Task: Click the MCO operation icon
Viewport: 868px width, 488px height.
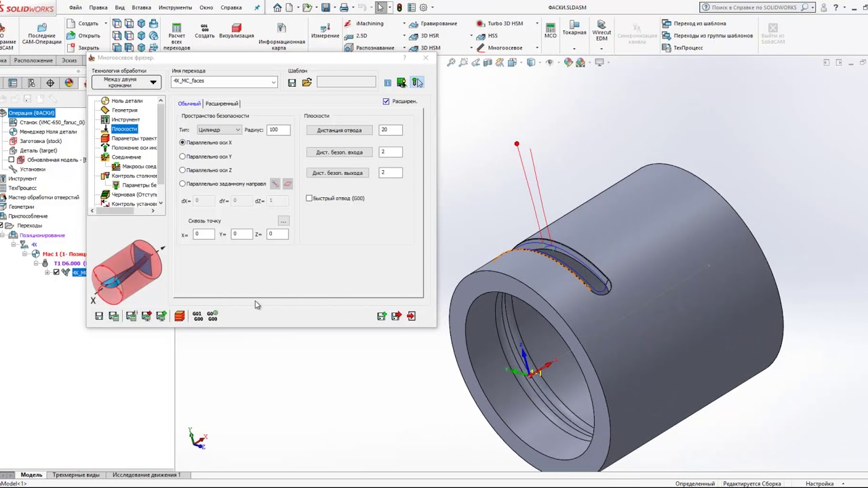Action: [x=550, y=31]
